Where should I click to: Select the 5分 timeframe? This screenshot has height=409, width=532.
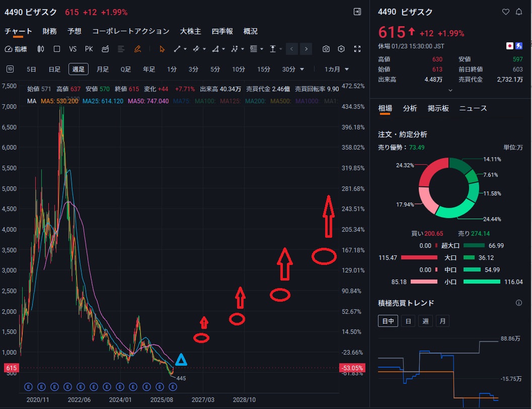coord(215,69)
